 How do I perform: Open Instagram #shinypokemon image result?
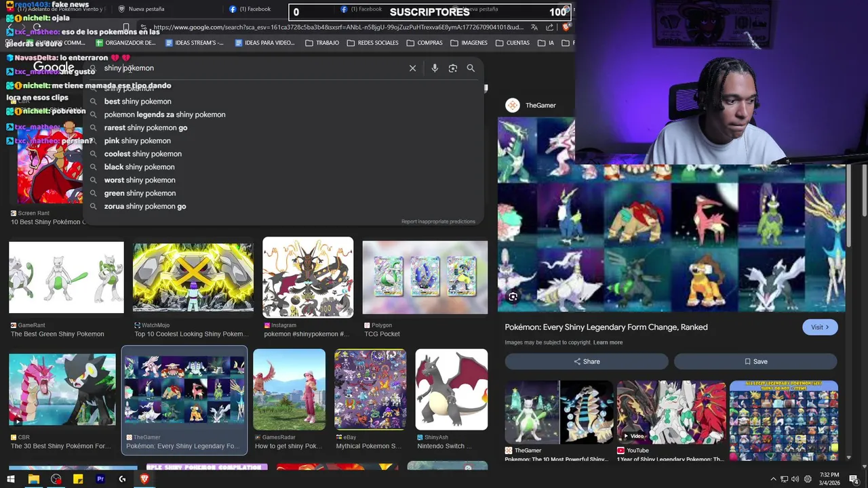(308, 277)
